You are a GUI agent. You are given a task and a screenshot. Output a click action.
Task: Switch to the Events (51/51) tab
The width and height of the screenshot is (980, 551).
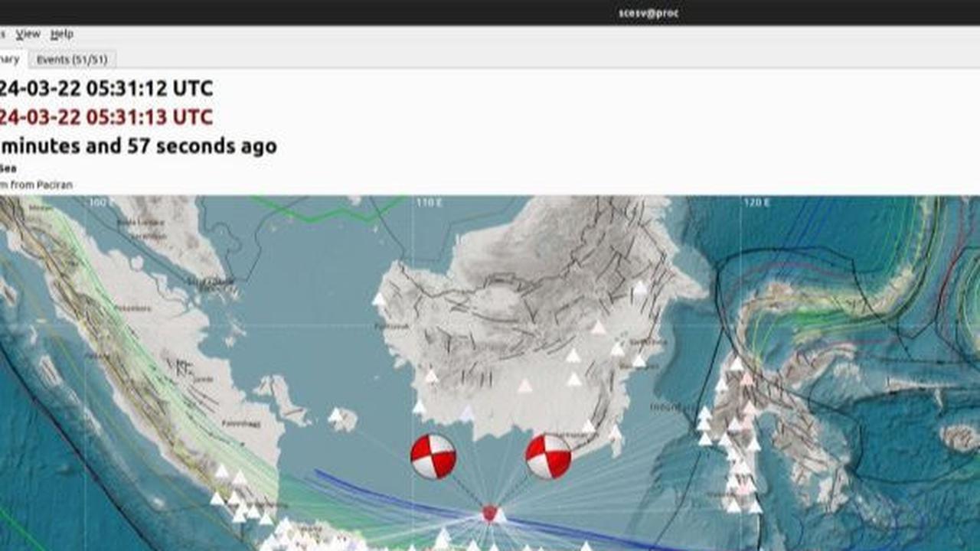point(72,60)
